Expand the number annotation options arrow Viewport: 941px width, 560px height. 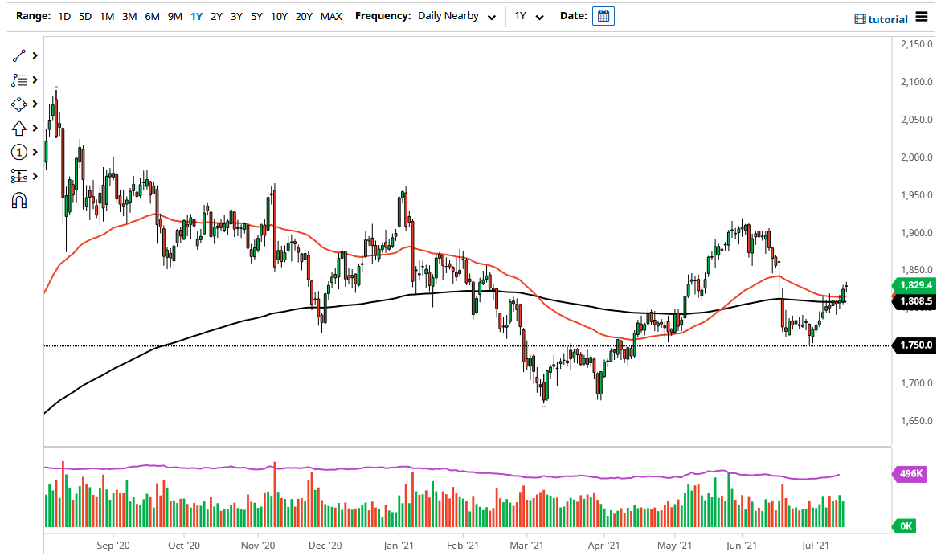coord(35,152)
